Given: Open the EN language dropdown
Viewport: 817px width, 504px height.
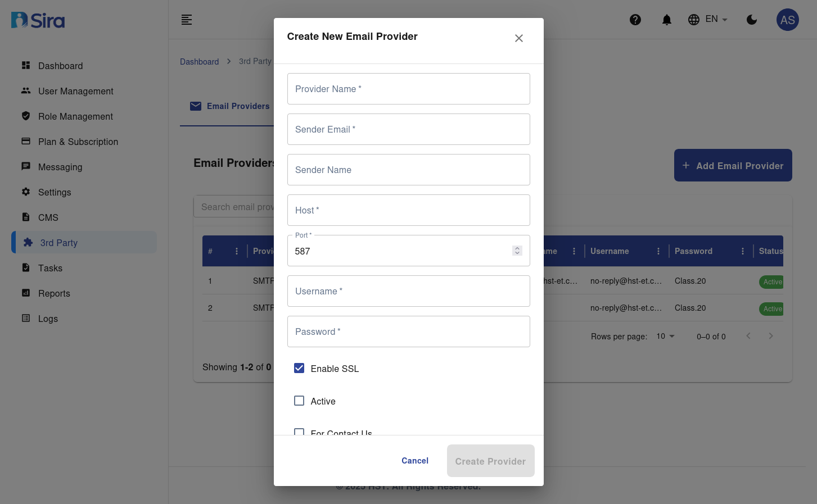Looking at the screenshot, I should click(707, 19).
